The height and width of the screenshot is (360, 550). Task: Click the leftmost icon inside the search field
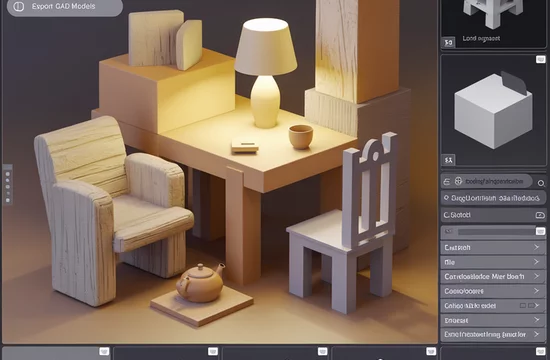pos(447,181)
